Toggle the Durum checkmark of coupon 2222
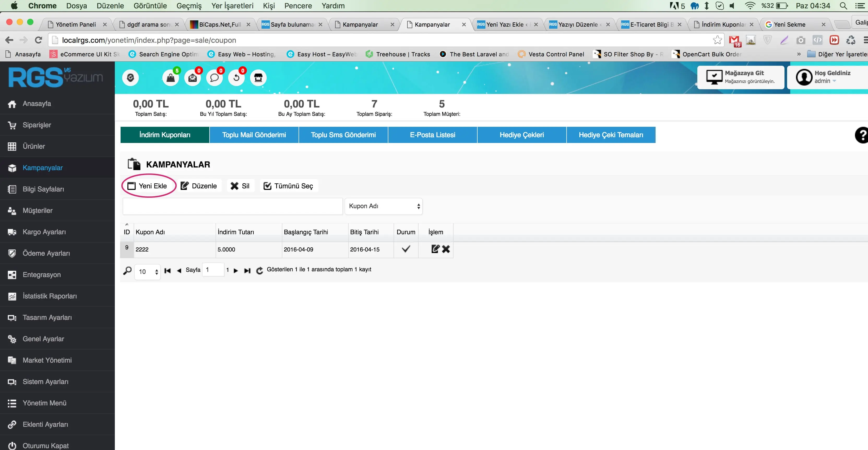The image size is (868, 450). [406, 249]
